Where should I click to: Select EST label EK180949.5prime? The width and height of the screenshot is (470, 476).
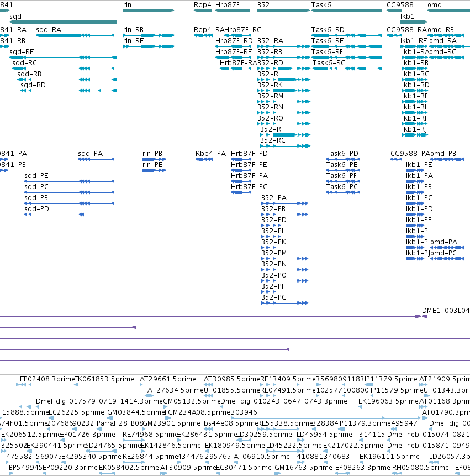tap(235, 446)
